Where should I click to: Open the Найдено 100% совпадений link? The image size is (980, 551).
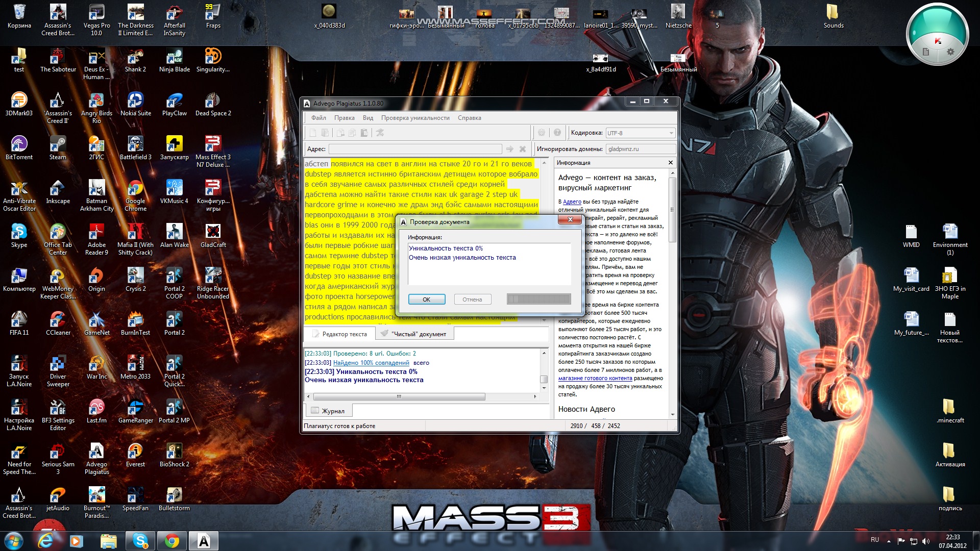point(371,363)
